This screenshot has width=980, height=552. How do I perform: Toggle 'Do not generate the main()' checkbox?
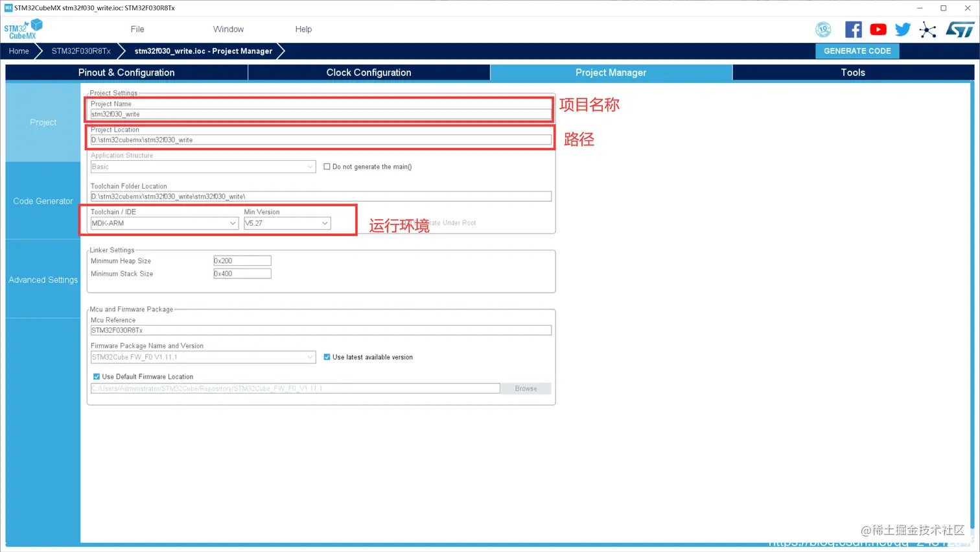[x=327, y=167]
